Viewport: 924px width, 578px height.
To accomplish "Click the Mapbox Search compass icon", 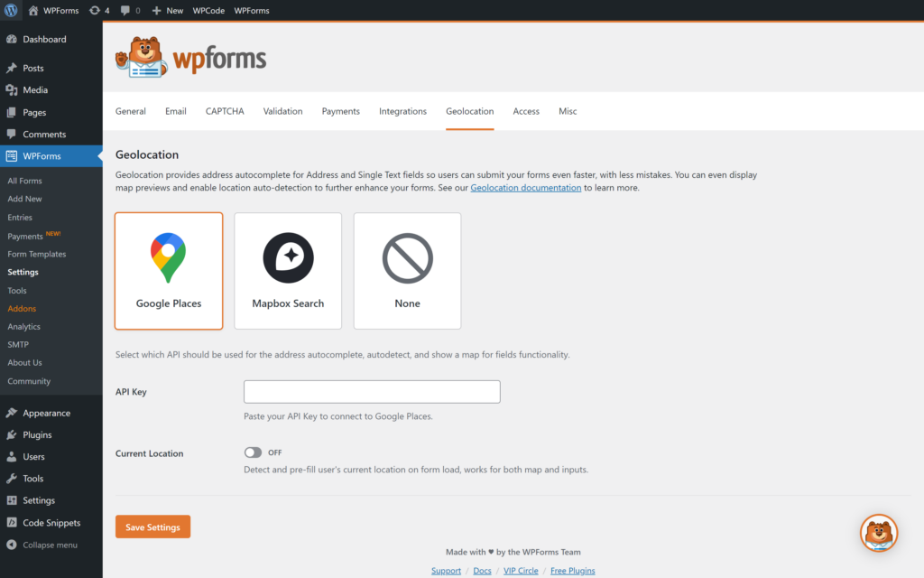I will tap(288, 256).
